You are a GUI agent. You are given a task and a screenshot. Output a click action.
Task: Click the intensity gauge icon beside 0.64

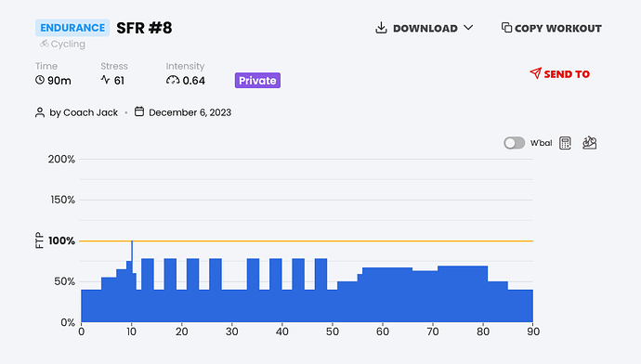pyautogui.click(x=173, y=80)
